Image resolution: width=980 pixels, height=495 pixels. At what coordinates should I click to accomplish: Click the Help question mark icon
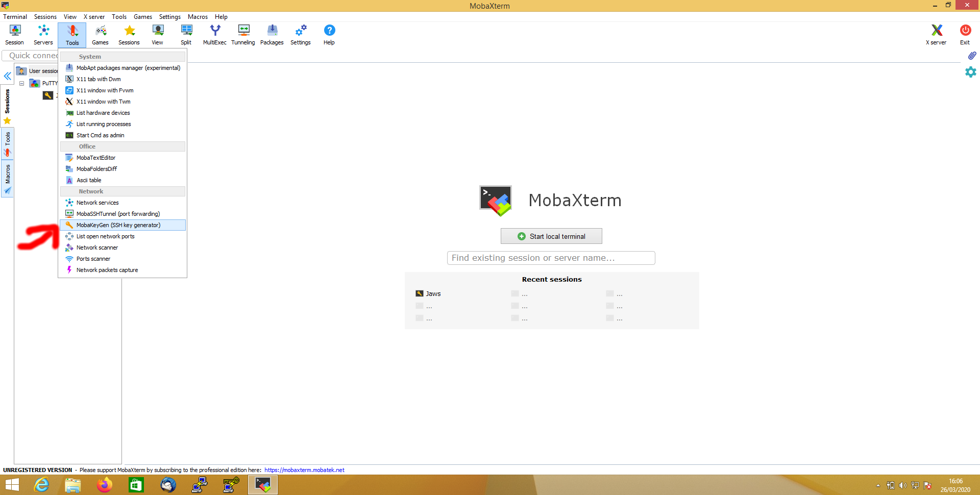coord(329,35)
